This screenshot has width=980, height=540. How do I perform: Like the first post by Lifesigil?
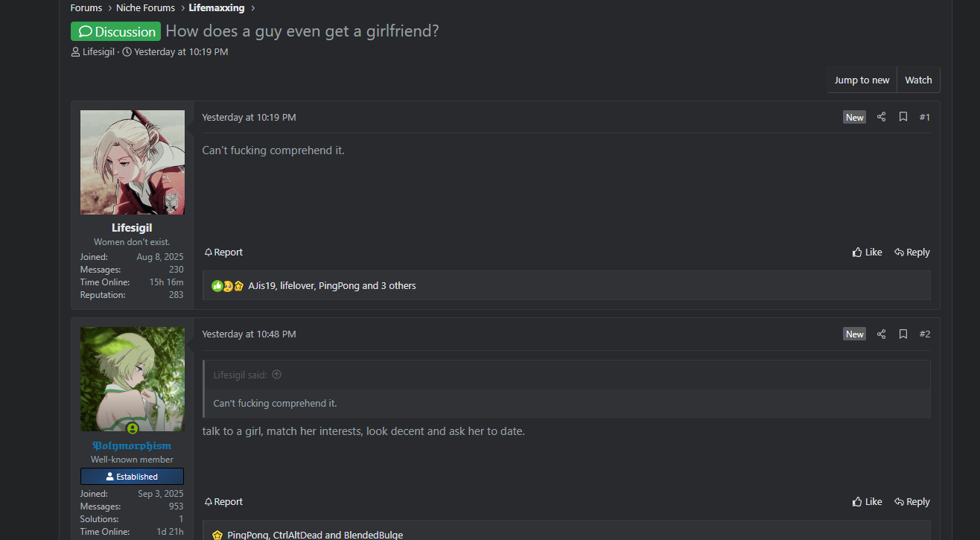(867, 252)
